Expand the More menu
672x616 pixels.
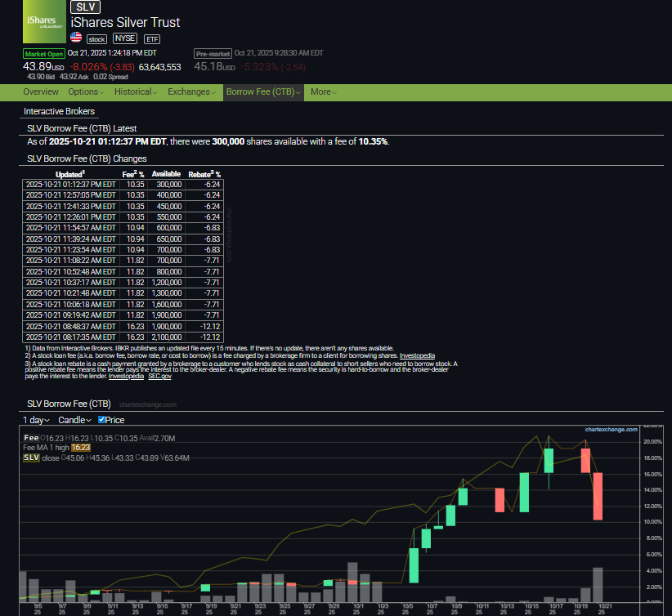pos(323,92)
